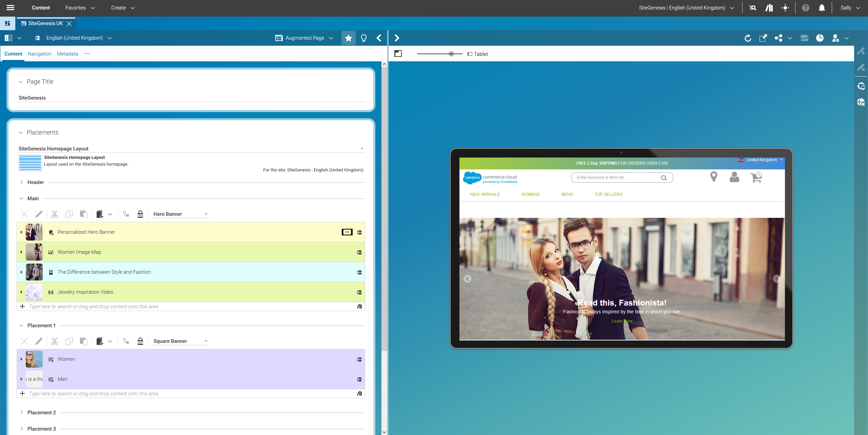
Task: Collapse the Placements section
Action: pyautogui.click(x=21, y=132)
